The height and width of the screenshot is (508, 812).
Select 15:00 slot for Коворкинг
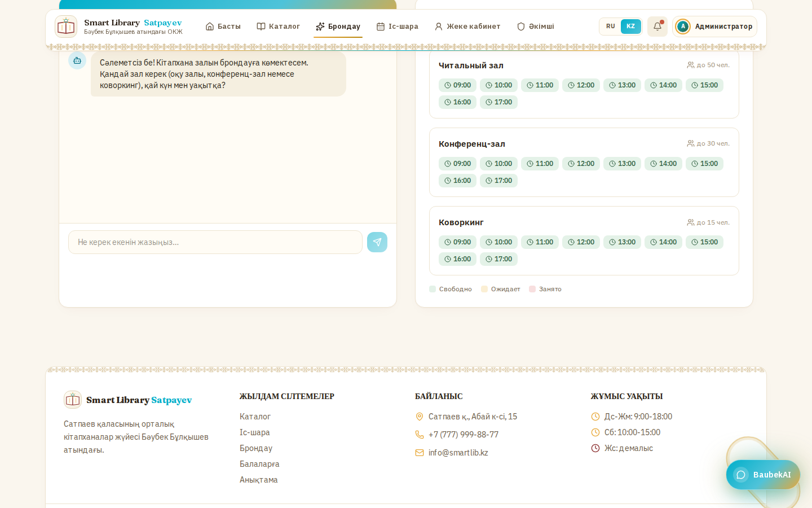[x=705, y=242]
